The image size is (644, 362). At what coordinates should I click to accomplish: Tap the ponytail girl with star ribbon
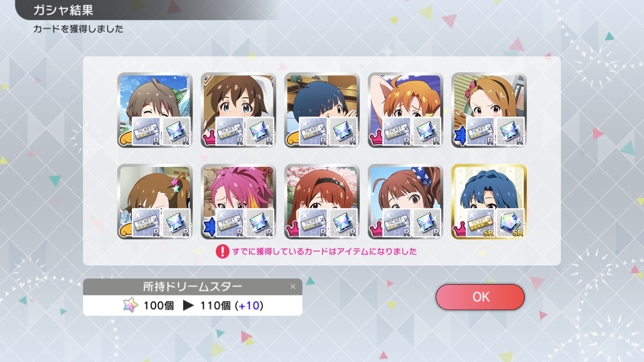(x=405, y=201)
